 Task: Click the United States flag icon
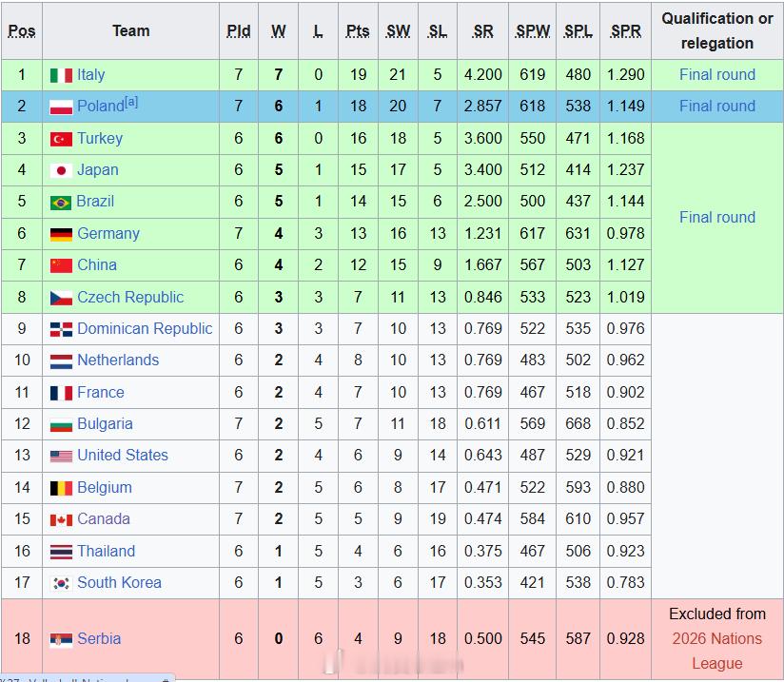(61, 456)
